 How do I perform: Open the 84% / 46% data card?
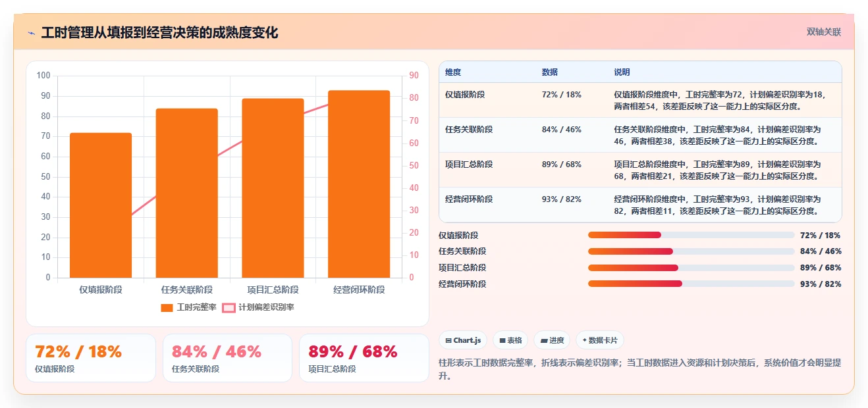(227, 358)
